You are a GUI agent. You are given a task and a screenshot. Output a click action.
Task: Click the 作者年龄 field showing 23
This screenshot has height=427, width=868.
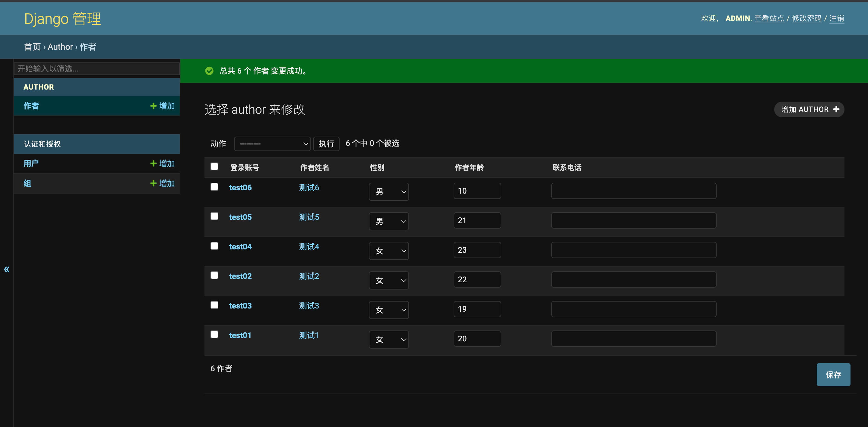click(477, 250)
